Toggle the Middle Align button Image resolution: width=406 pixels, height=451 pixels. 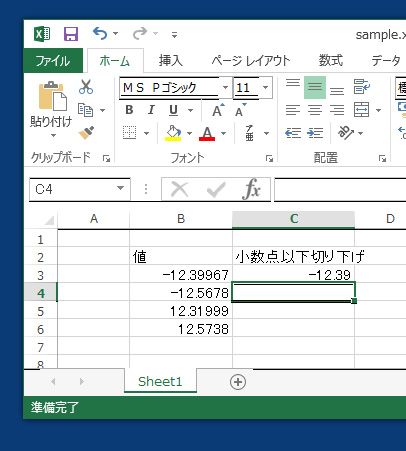click(315, 87)
